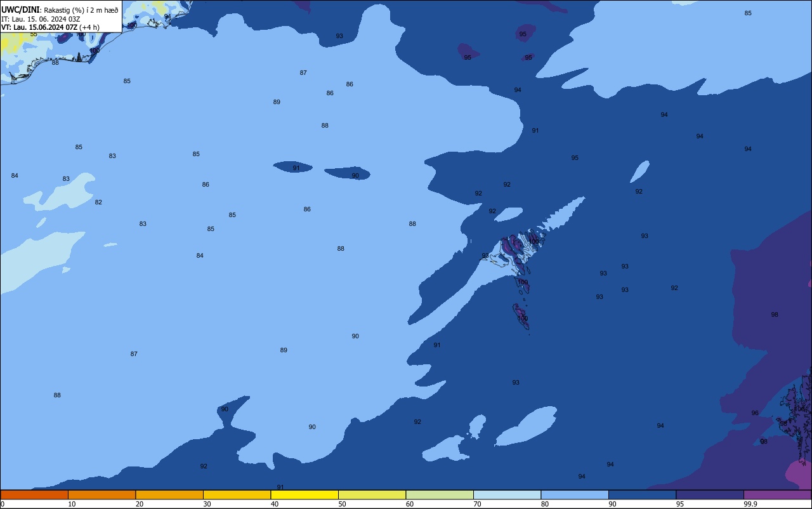
Task: Click the '91' inside the small dark oval patch
Action: tap(296, 168)
